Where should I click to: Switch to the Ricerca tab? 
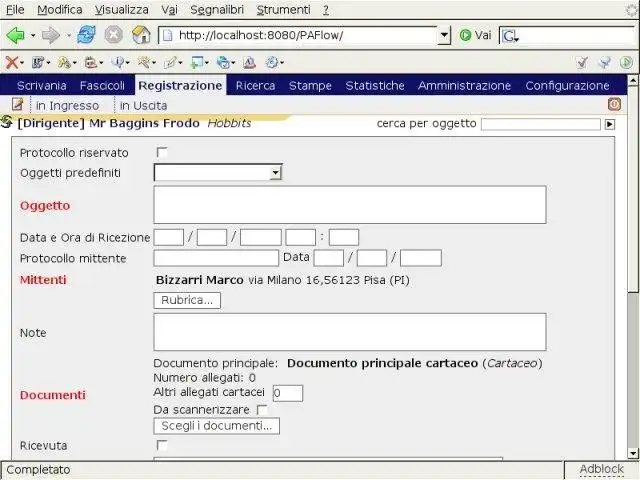[x=255, y=85]
